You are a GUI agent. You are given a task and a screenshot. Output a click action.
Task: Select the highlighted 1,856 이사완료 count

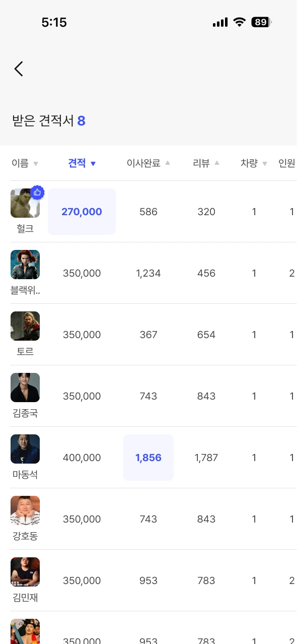point(148,458)
